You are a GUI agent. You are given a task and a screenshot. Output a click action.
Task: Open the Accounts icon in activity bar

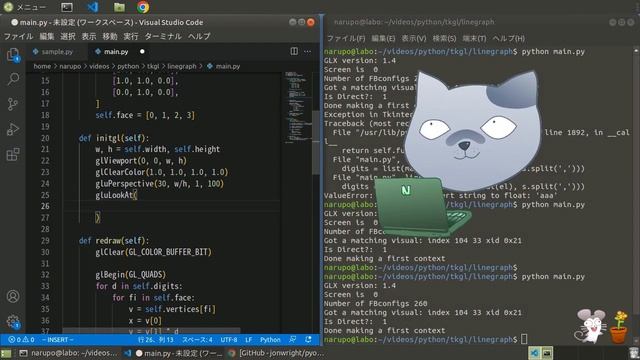[13, 296]
